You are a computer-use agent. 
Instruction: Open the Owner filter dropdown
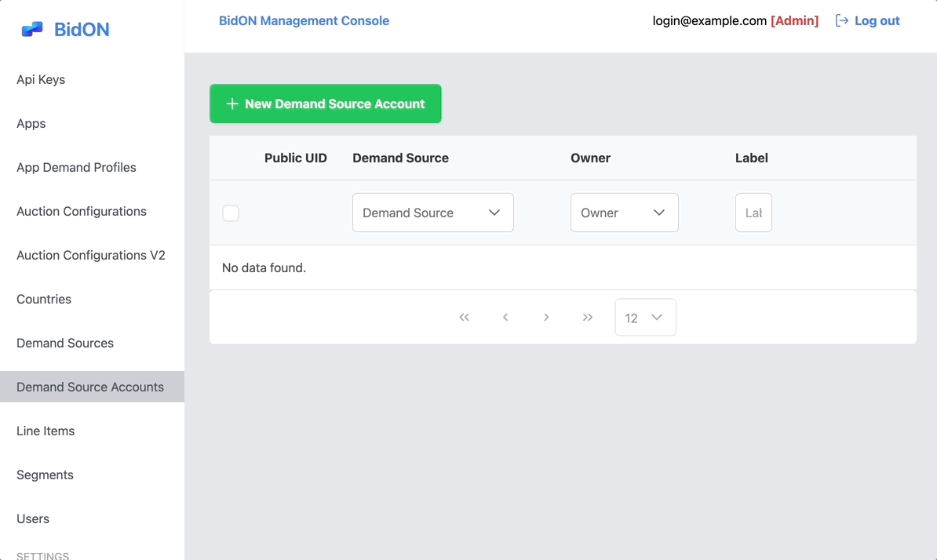[x=624, y=213]
